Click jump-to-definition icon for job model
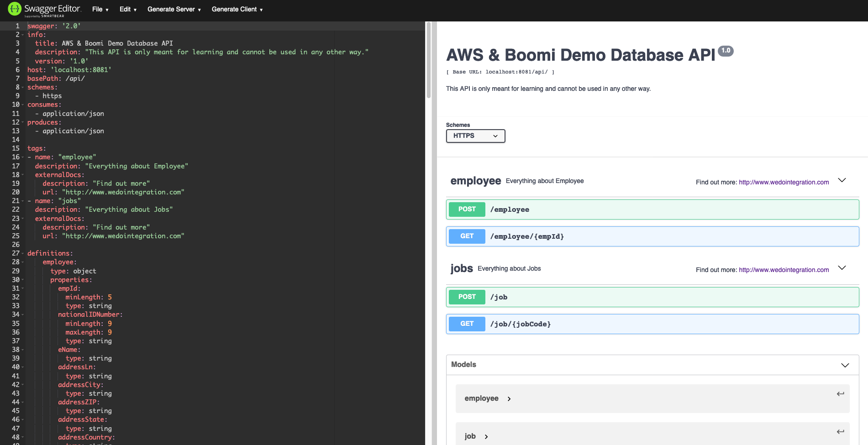Image resolution: width=868 pixels, height=445 pixels. coord(840,432)
